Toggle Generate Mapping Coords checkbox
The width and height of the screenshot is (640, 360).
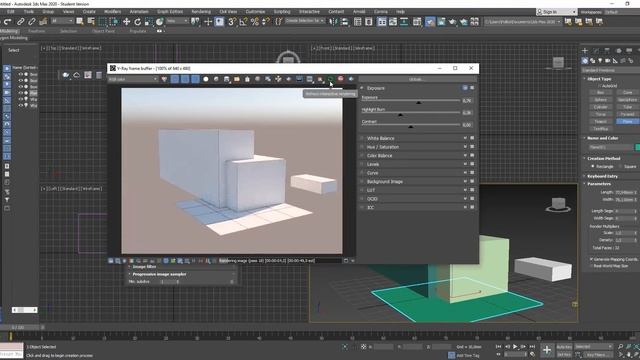pos(591,259)
